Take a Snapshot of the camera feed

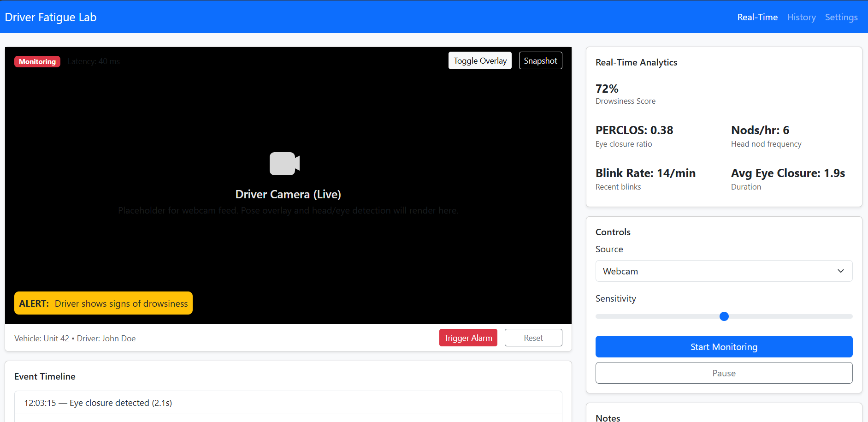tap(540, 61)
